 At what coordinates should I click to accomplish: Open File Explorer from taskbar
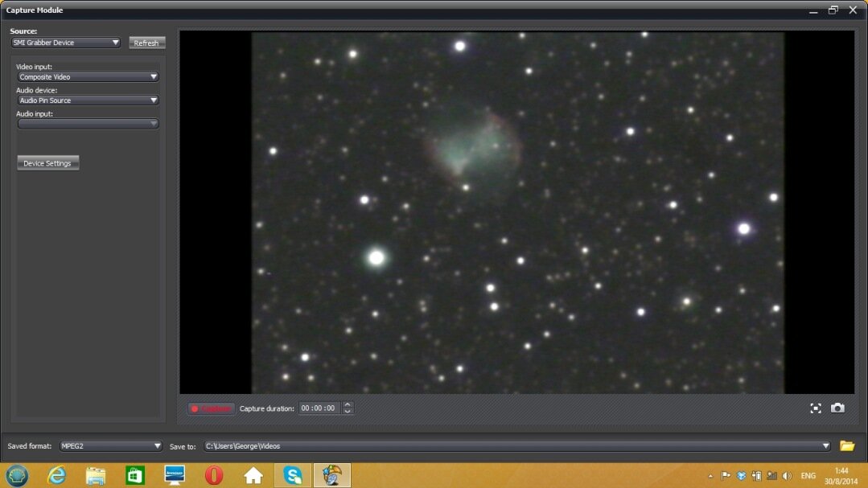point(96,475)
